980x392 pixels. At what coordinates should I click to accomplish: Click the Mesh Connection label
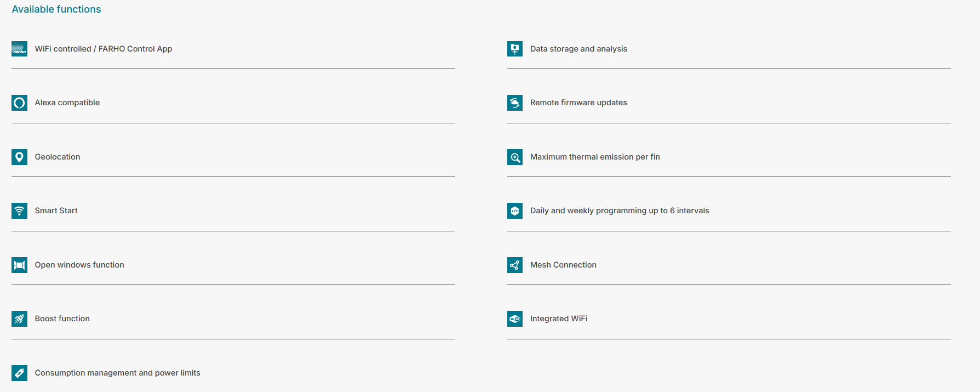point(563,265)
